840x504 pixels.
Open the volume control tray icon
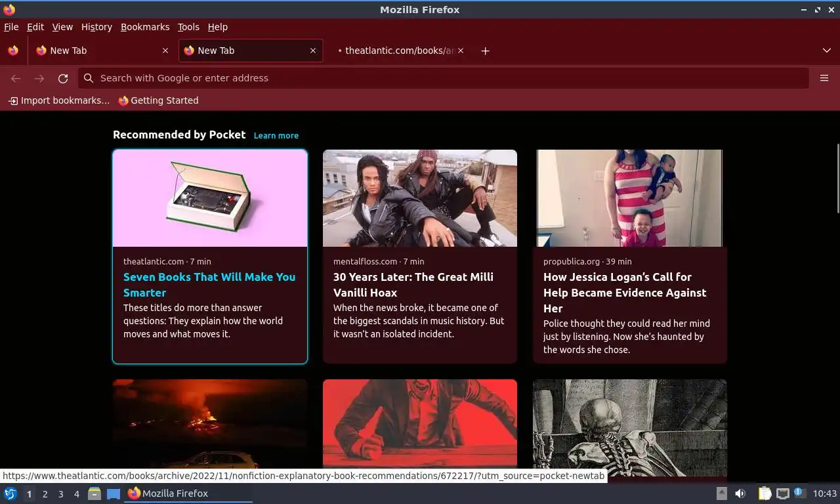tap(740, 493)
